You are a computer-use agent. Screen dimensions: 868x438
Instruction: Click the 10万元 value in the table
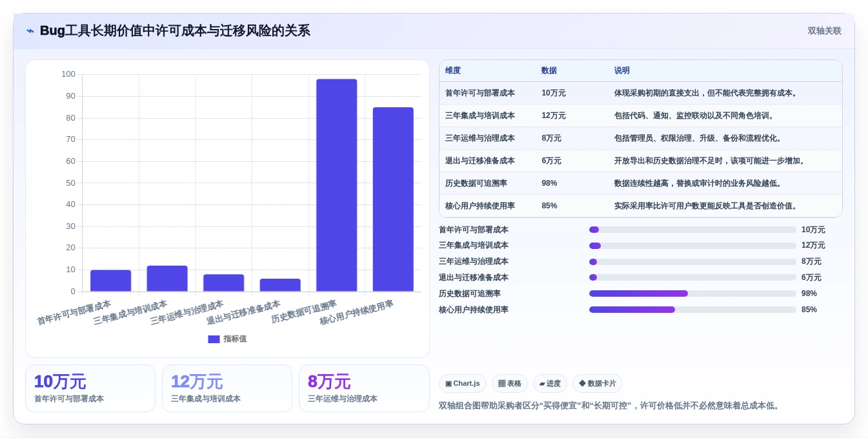click(554, 93)
